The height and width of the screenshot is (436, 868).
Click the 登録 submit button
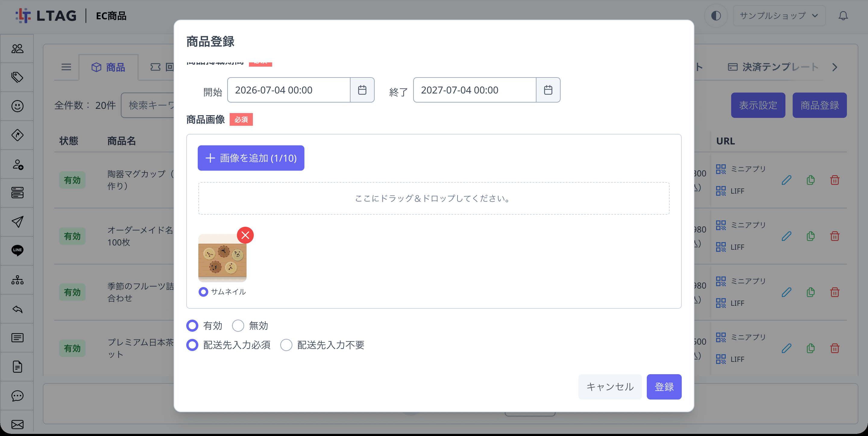click(x=664, y=387)
